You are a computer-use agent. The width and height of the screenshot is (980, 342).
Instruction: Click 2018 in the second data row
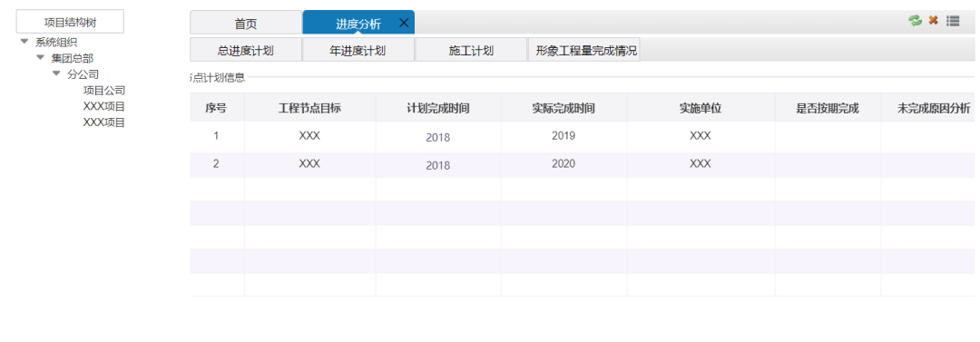438,166
